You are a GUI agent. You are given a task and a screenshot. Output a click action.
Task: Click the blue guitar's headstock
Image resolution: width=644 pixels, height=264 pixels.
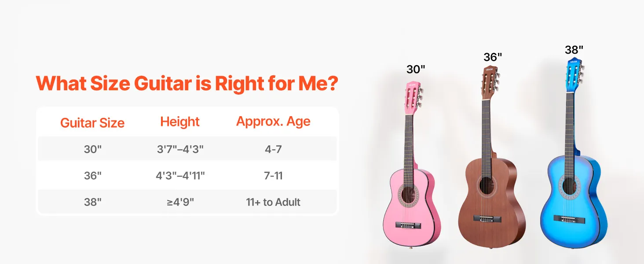coord(574,71)
